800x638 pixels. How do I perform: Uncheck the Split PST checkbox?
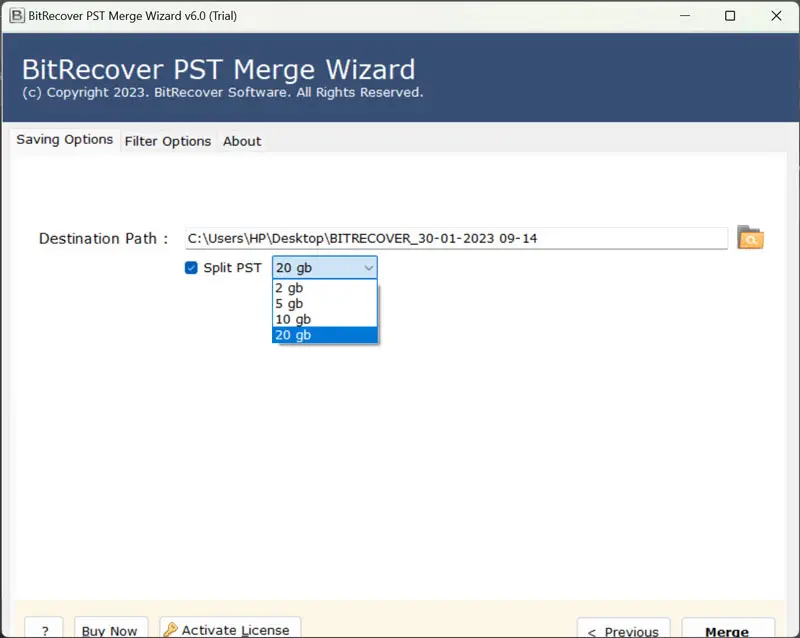click(191, 268)
